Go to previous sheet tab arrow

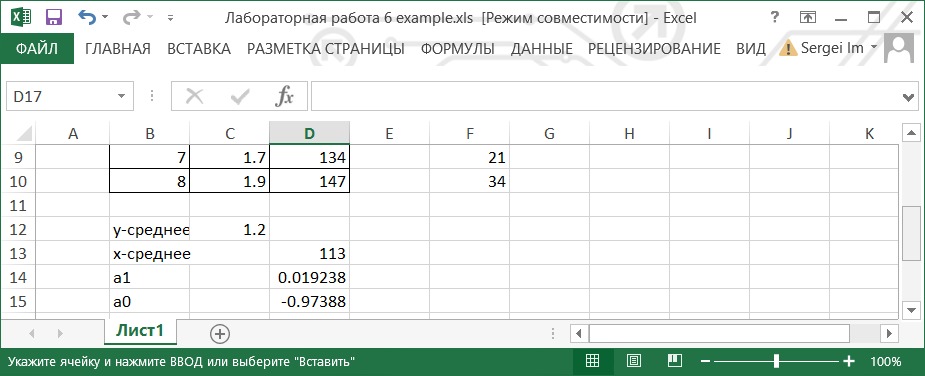pyautogui.click(x=31, y=334)
